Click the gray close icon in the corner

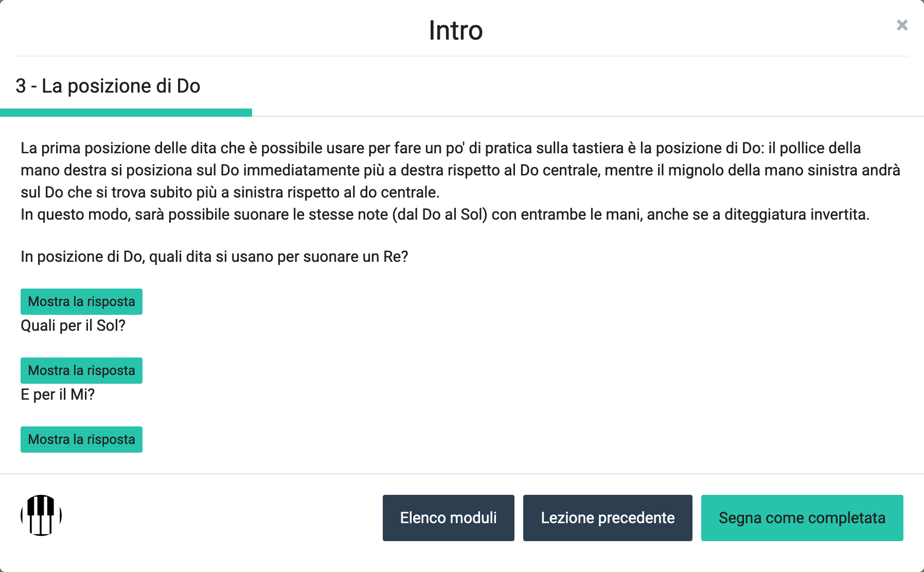coord(902,25)
